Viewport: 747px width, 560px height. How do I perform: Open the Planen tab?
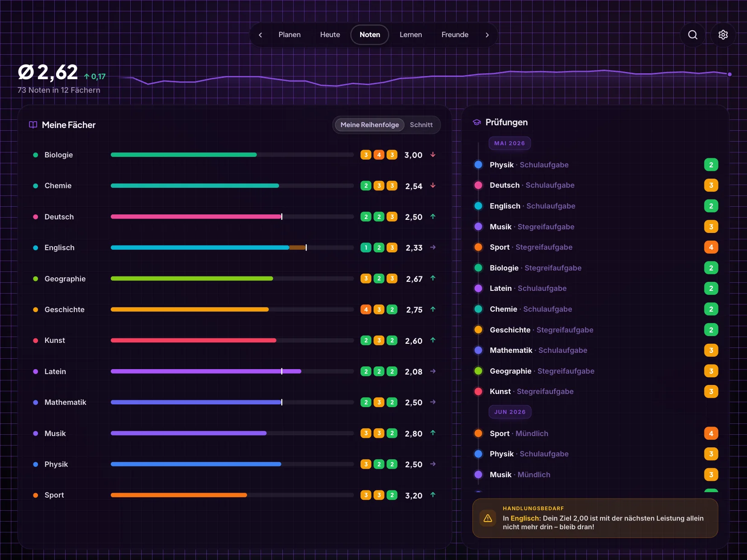click(x=290, y=35)
